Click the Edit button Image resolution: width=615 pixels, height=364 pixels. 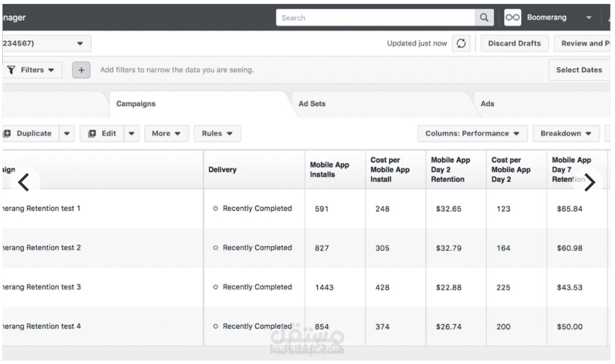(102, 134)
